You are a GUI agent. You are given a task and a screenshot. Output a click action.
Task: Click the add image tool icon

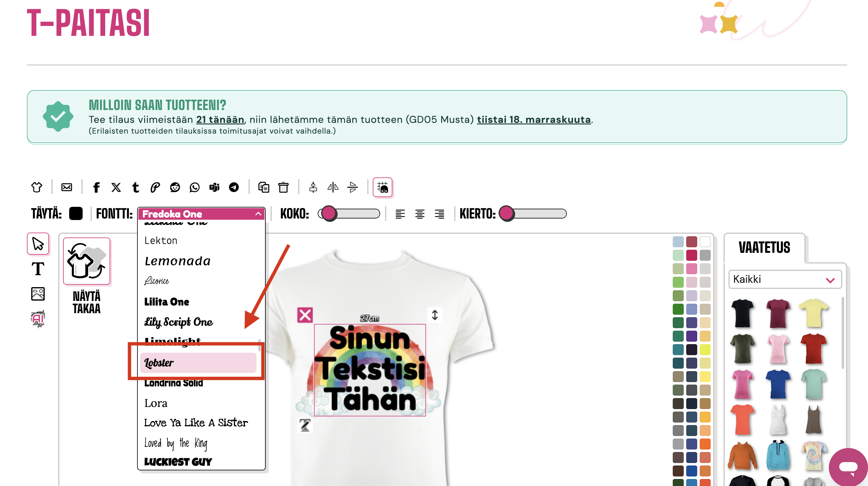tap(38, 294)
